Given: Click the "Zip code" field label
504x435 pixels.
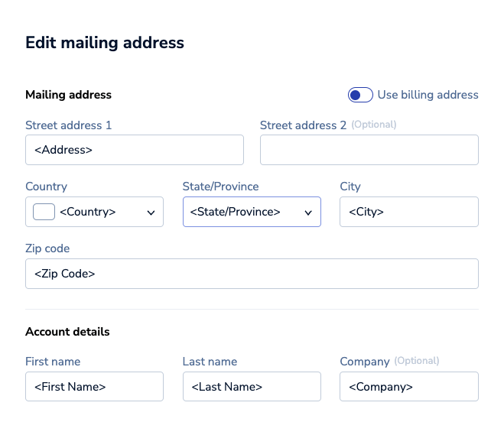Looking at the screenshot, I should (x=47, y=248).
